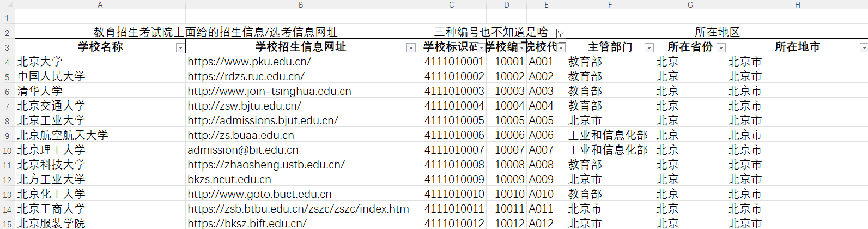This screenshot has height=229, width=868.
Task: Click the cell 4111010001
Action: [x=451, y=62]
